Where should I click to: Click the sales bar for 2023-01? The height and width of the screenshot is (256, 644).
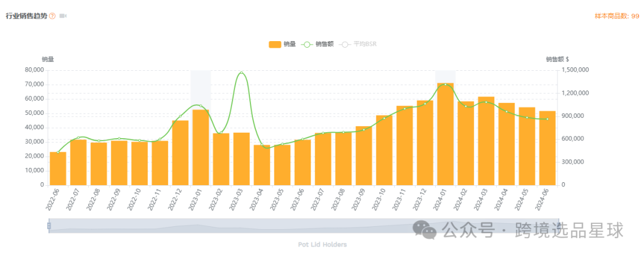tap(200, 147)
